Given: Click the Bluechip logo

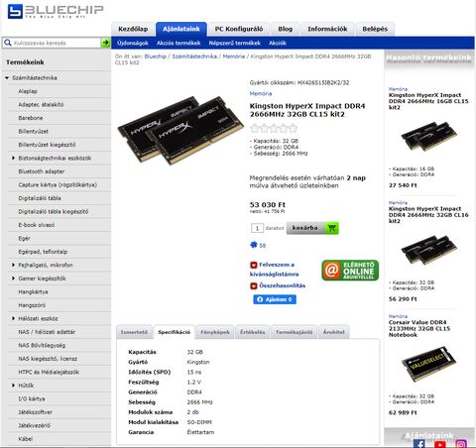Looking at the screenshot, I should pos(56,11).
